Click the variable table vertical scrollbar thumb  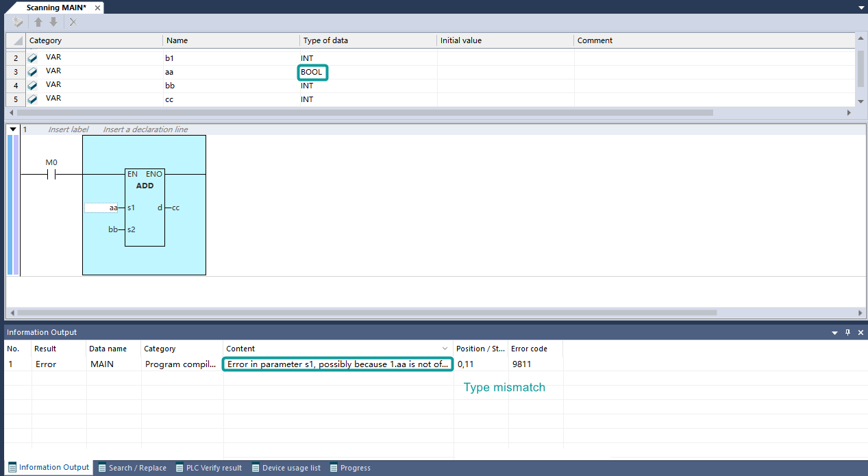tap(860, 68)
